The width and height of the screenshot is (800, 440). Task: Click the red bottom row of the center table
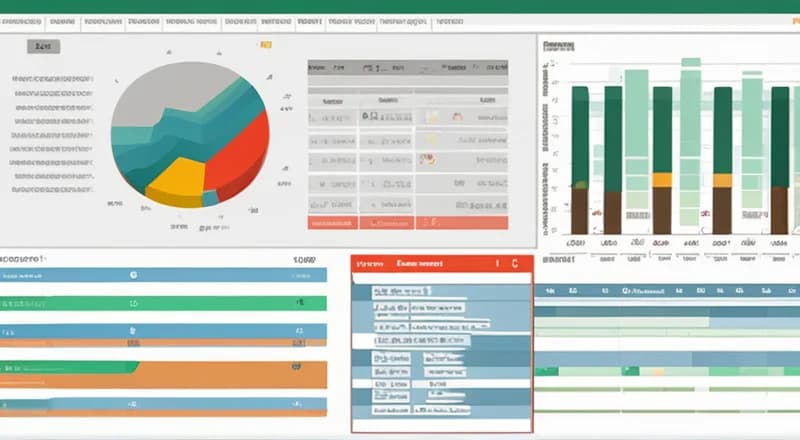click(x=406, y=223)
